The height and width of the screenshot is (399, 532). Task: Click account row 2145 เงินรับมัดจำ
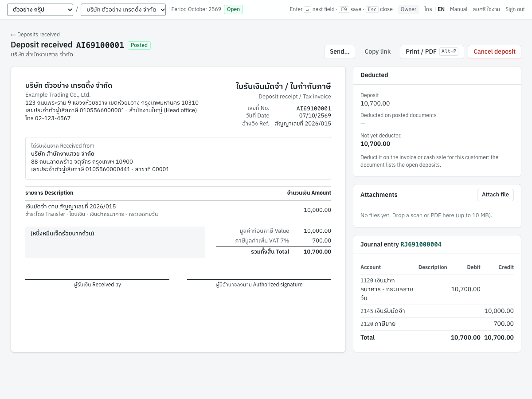coord(437,311)
